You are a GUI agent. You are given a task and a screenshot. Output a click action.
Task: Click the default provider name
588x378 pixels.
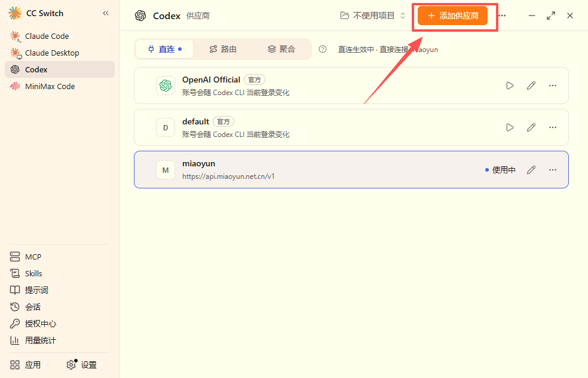[196, 121]
